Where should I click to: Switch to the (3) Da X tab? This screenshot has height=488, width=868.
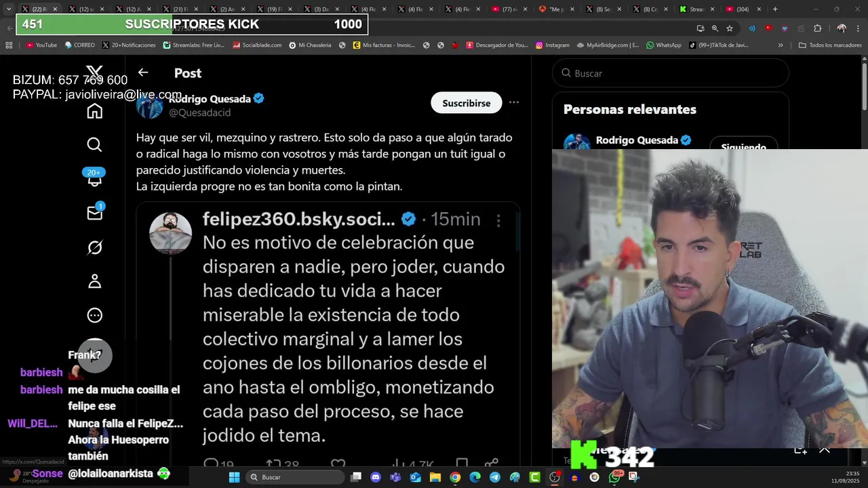321,9
